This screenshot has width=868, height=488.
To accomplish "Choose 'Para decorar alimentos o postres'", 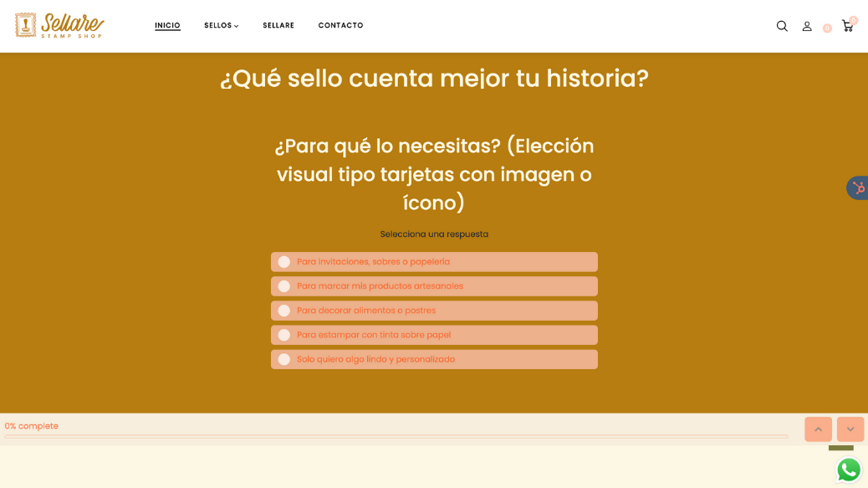I will pos(434,311).
